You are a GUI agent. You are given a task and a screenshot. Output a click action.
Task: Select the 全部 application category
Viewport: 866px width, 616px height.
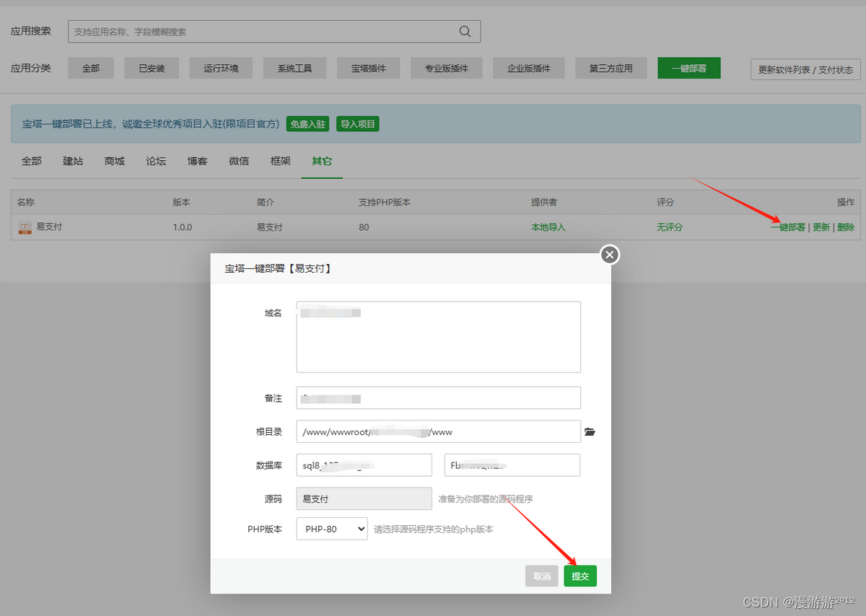pos(91,69)
